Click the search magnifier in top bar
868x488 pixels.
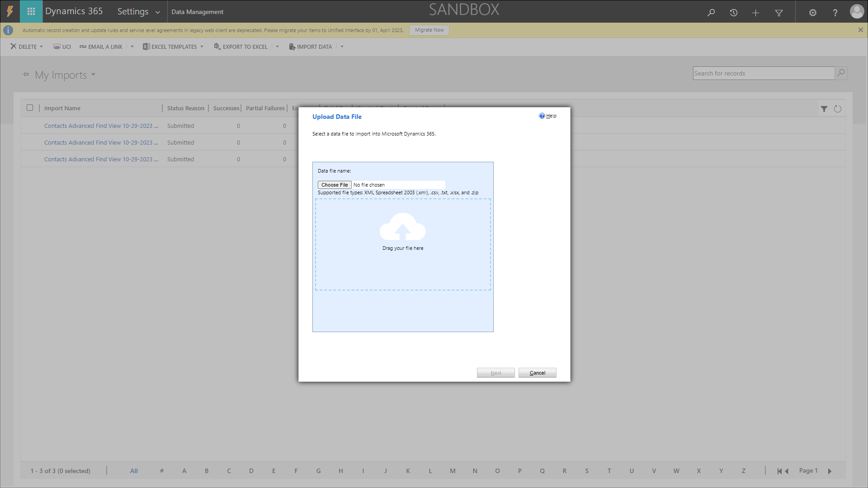tap(711, 12)
